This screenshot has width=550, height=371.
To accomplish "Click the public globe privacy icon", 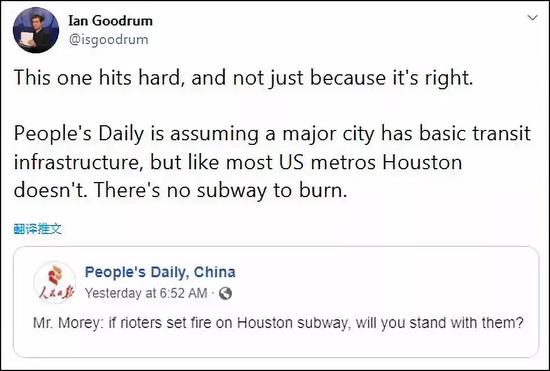I will [225, 293].
